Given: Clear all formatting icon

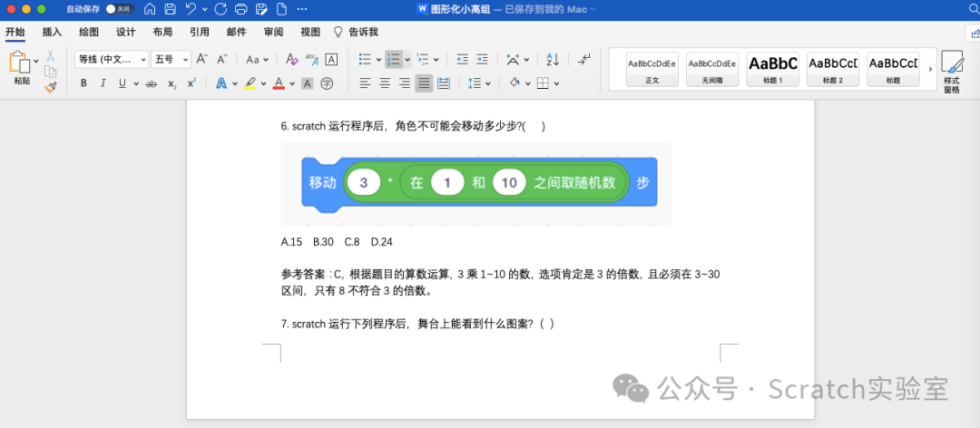Looking at the screenshot, I should pyautogui.click(x=291, y=59).
